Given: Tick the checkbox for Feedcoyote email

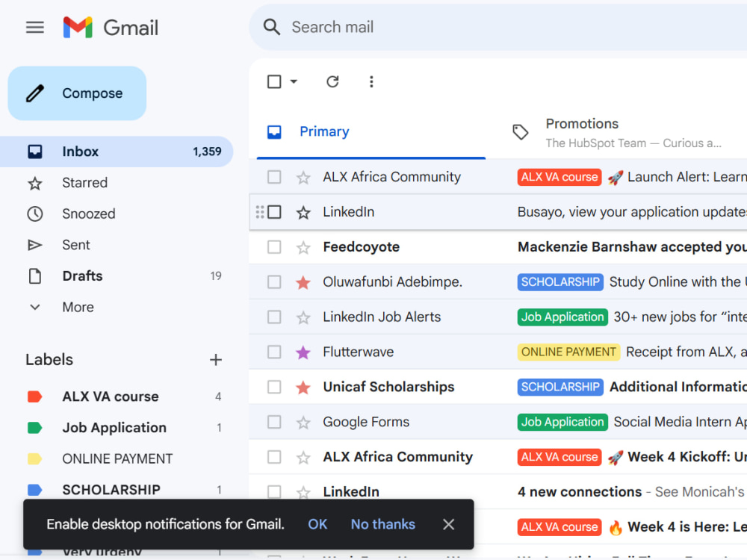Looking at the screenshot, I should (x=274, y=247).
